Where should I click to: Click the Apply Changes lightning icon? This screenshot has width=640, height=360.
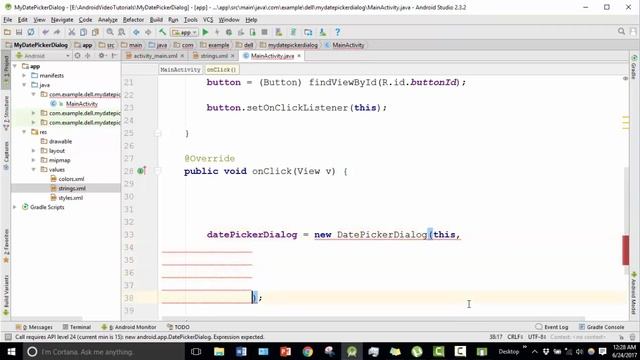coord(217,32)
